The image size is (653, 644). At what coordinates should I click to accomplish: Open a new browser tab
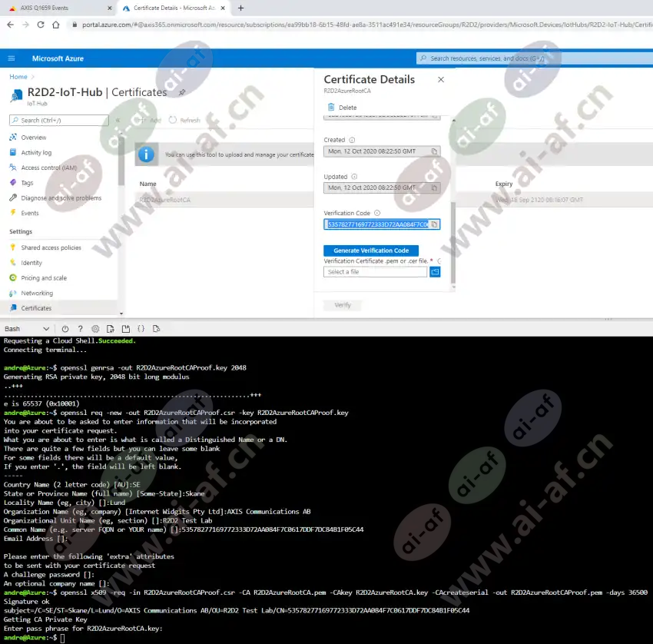pos(240,8)
